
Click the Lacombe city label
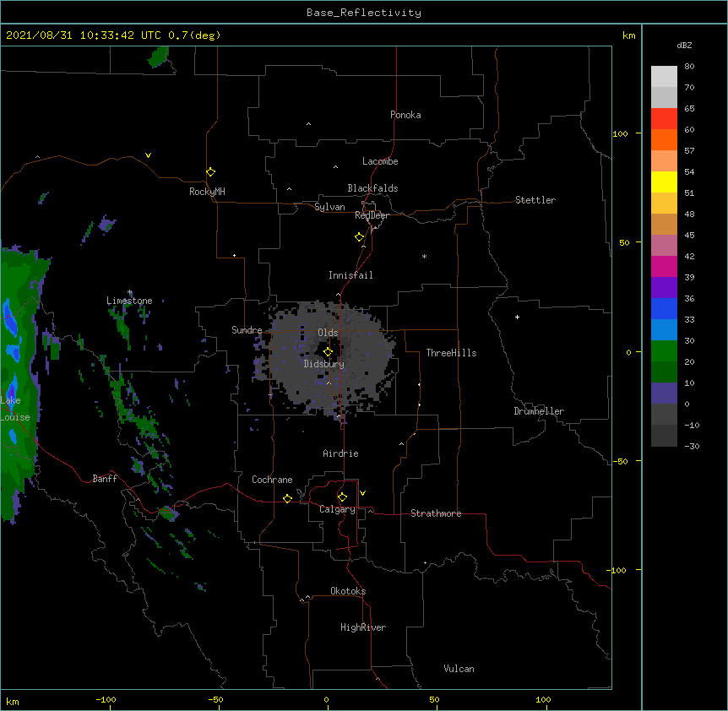click(380, 161)
